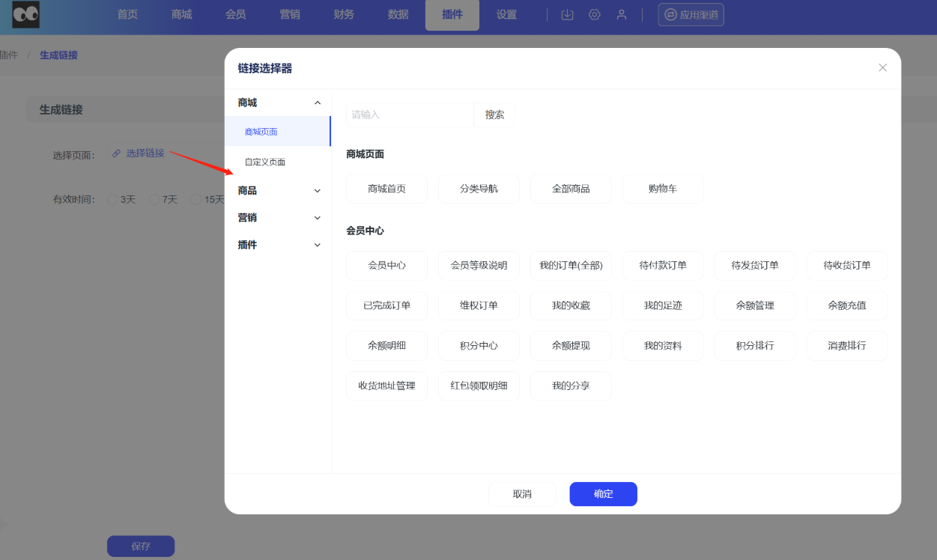The height and width of the screenshot is (560, 937).
Task: Select the 15天 validity radio button
Action: (x=196, y=200)
